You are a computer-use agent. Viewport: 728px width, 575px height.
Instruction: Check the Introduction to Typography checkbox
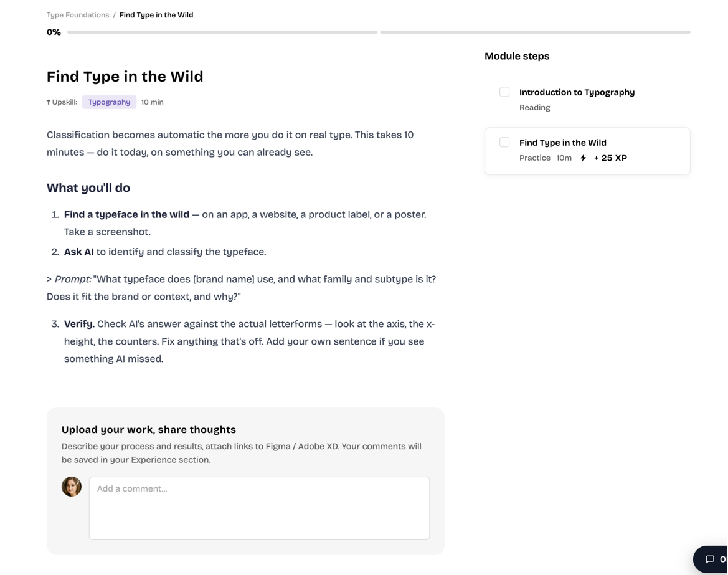(504, 92)
